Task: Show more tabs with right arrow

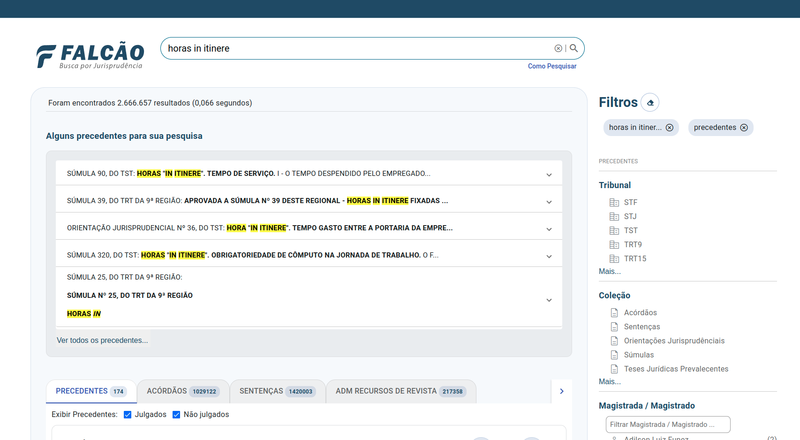Action: click(562, 392)
